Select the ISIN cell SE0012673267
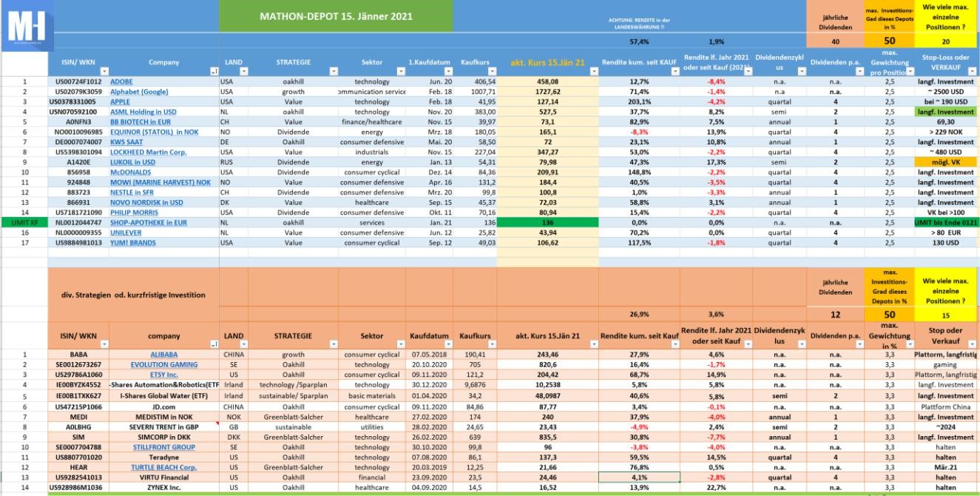The width and height of the screenshot is (980, 496). tap(78, 364)
